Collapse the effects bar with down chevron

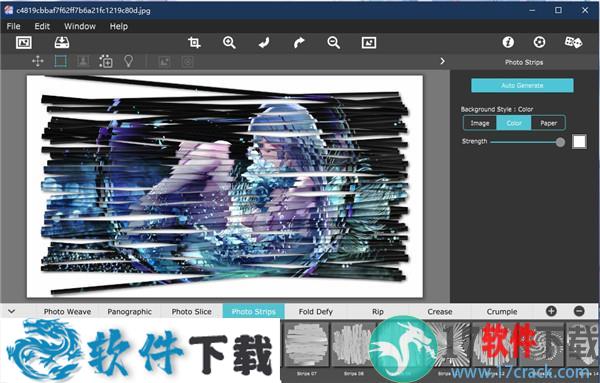click(11, 311)
